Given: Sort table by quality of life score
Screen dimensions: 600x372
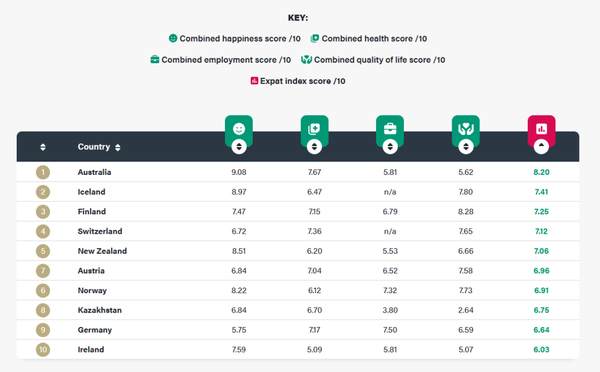Looking at the screenshot, I should pyautogui.click(x=466, y=147).
